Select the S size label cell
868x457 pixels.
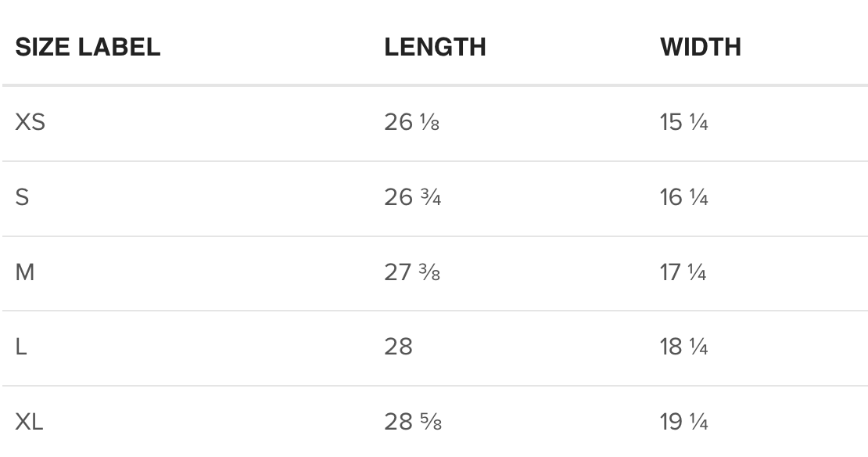point(22,197)
